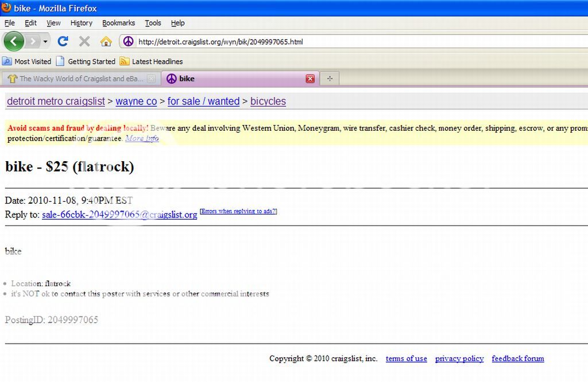The height and width of the screenshot is (382, 588).
Task: Click the detroit metro craigslist breadcrumb link
Action: [56, 102]
